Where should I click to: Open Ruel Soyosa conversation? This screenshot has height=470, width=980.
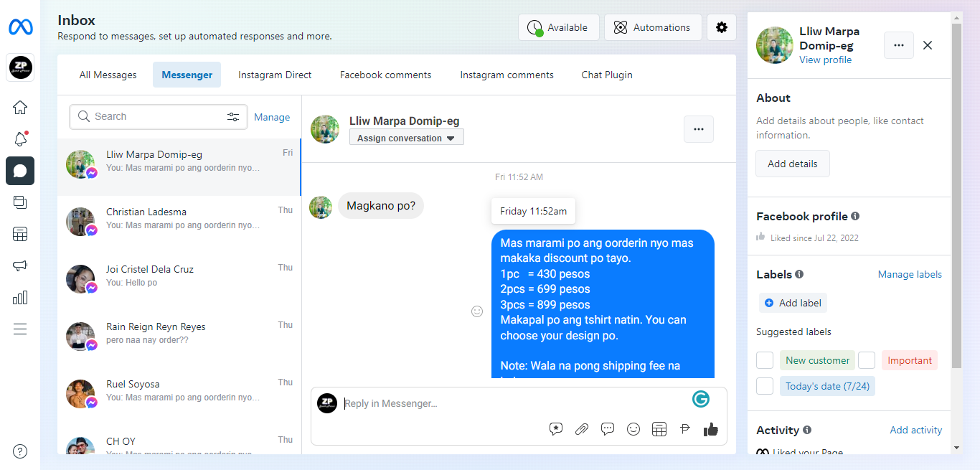[179, 397]
